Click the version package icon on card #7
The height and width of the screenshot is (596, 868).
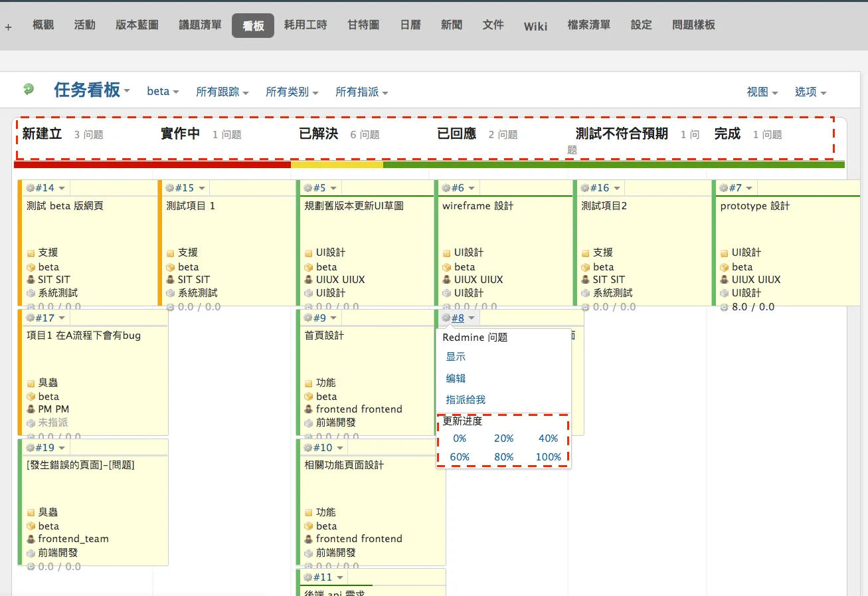725,267
